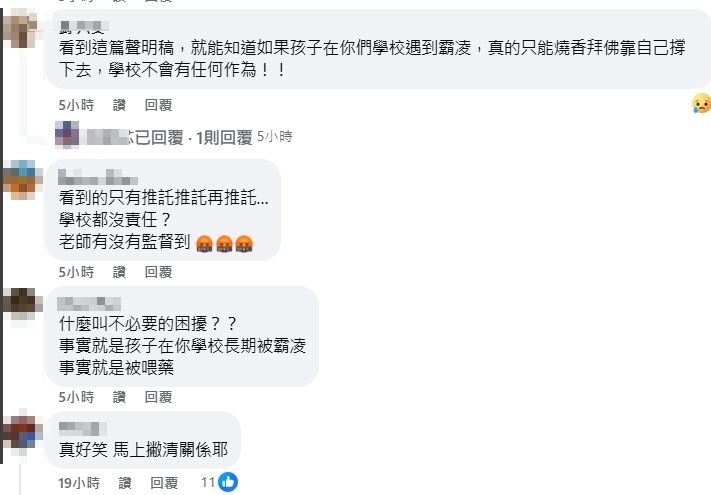
Task: Like the 推託推託再推託 comment
Action: pos(119,272)
